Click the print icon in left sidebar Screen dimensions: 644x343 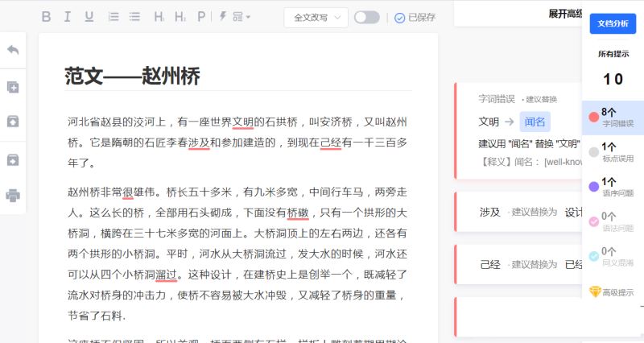[13, 195]
